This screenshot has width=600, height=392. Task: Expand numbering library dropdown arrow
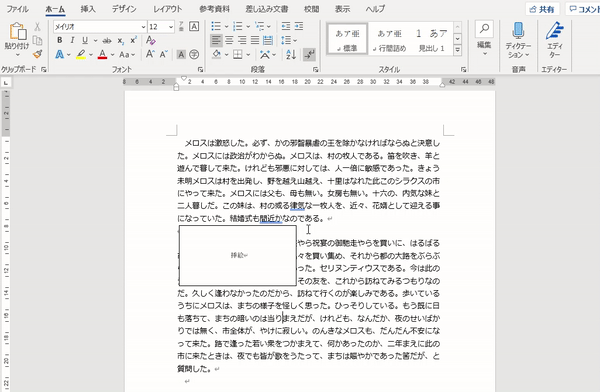(248, 26)
